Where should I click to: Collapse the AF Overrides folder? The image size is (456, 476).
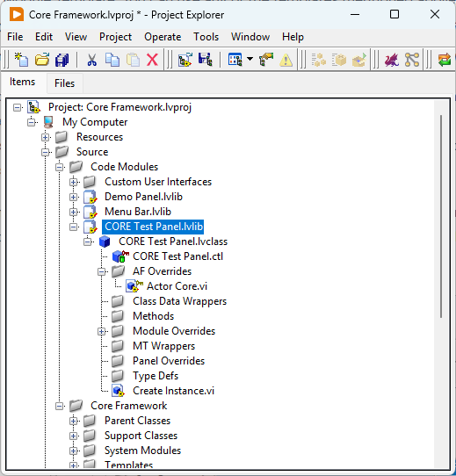coord(101,271)
